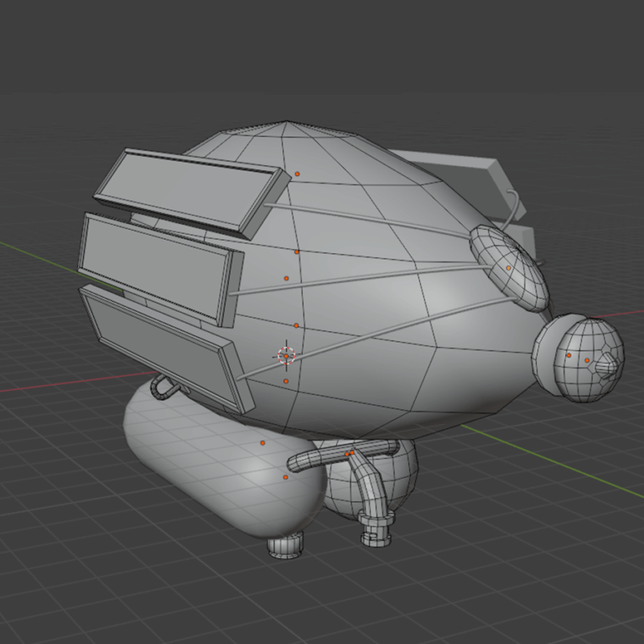Click the small hook loop above the tank
This screenshot has height=644, width=644.
tap(163, 387)
